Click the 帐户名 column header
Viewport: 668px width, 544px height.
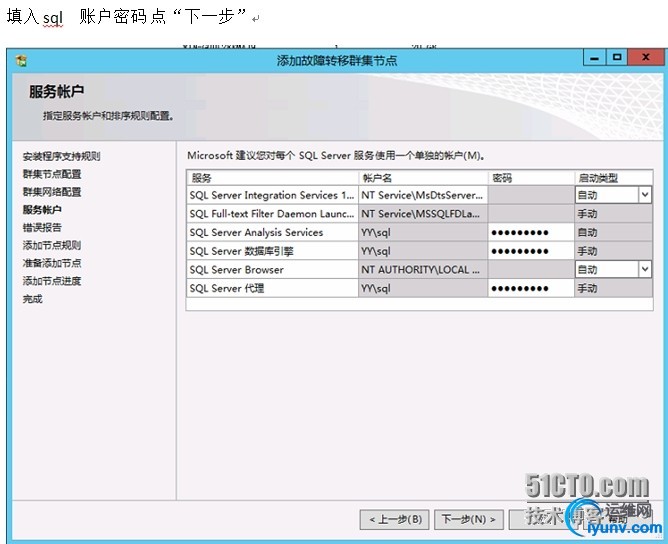423,178
